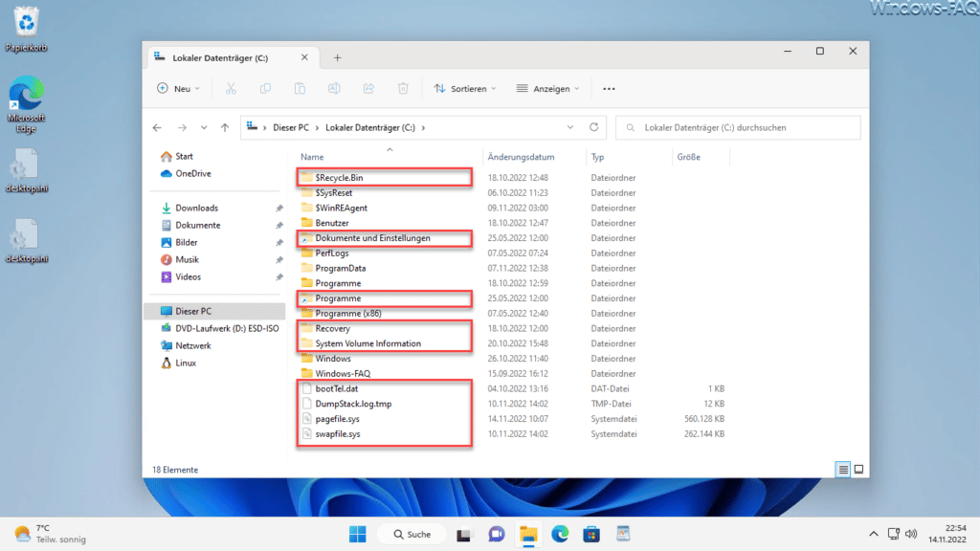The width and height of the screenshot is (980, 551).
Task: Select Dieser PC in navigation pane
Action: (x=214, y=311)
